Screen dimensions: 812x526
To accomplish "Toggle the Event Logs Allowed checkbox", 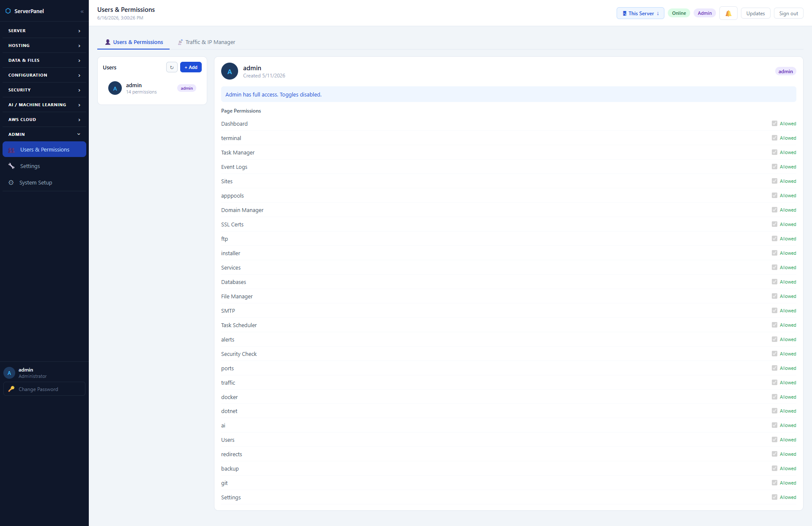I will (774, 167).
